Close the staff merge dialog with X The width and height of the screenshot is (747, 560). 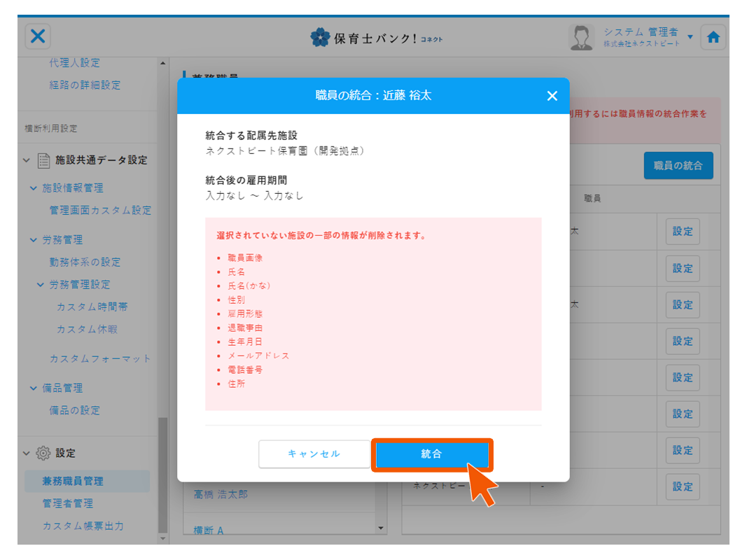coord(552,96)
